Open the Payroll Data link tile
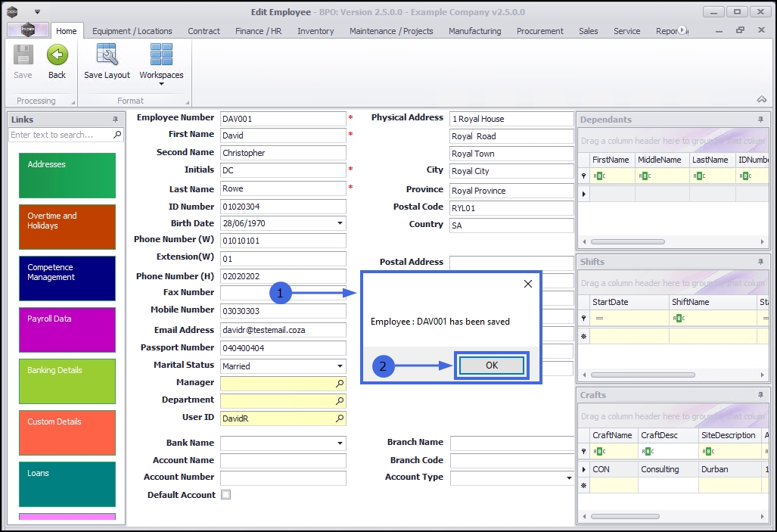This screenshot has height=532, width=777. click(67, 329)
